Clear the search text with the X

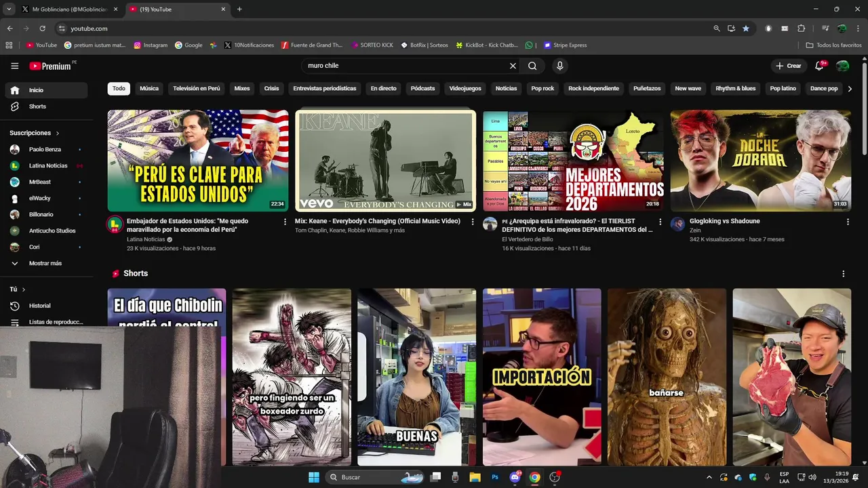click(x=513, y=66)
